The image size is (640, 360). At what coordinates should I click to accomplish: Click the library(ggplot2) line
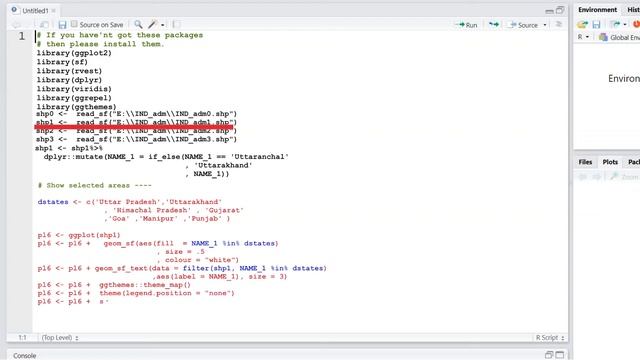point(74,53)
